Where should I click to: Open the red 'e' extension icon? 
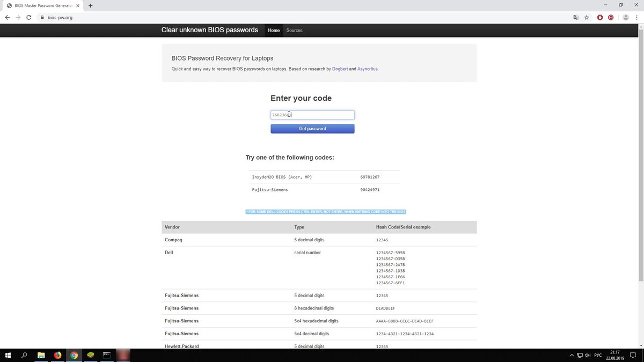click(611, 17)
